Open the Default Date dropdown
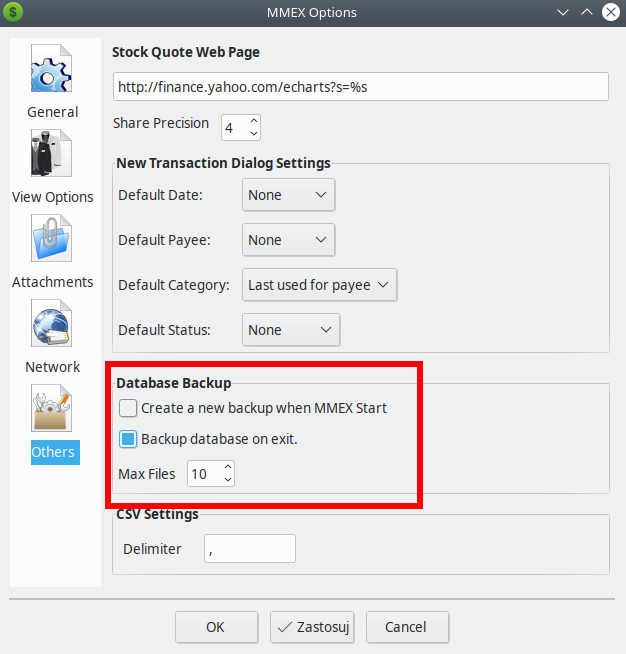The height and width of the screenshot is (654, 626). click(289, 195)
